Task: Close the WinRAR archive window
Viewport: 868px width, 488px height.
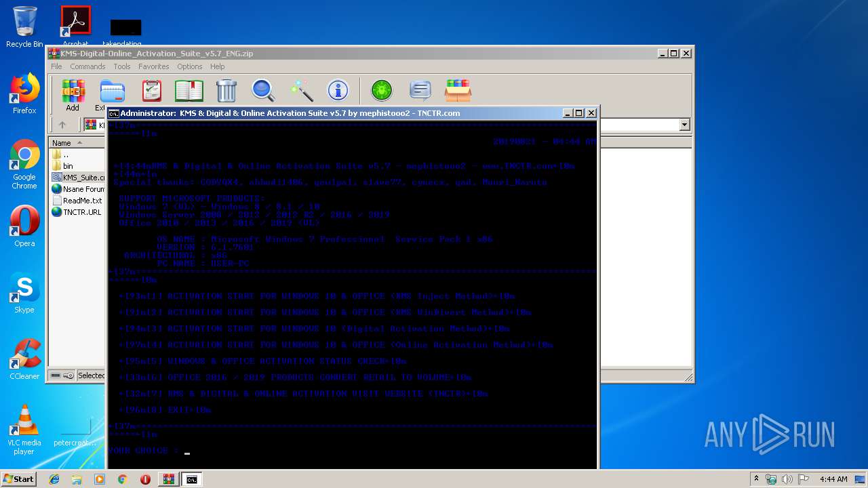Action: click(x=686, y=54)
